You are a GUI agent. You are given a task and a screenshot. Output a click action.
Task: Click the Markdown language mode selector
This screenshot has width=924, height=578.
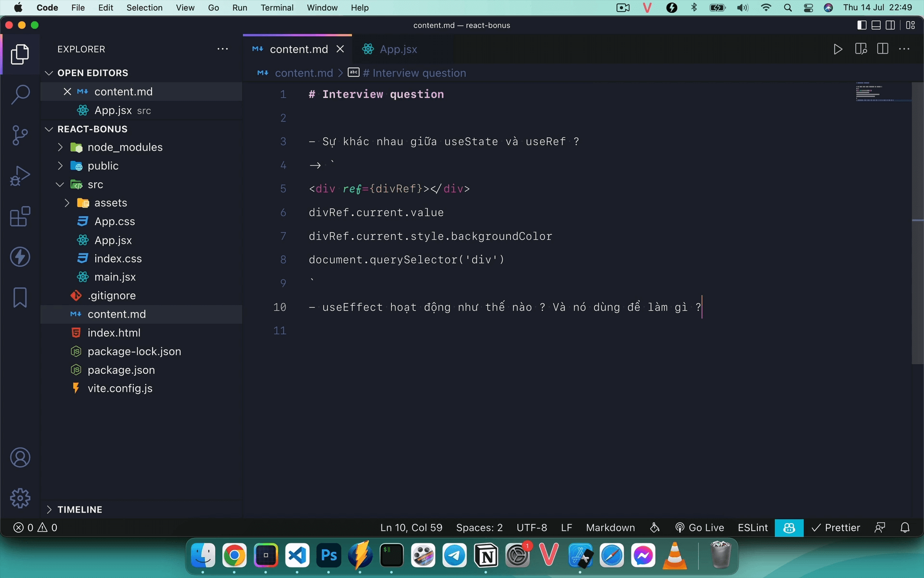(610, 527)
